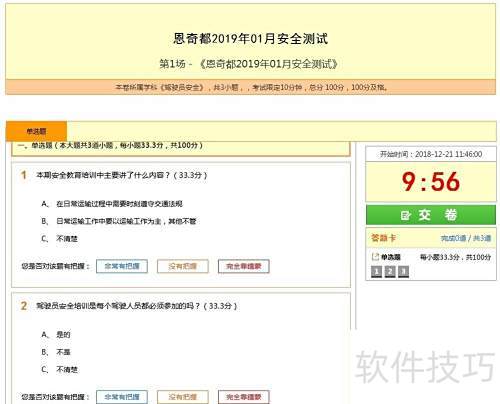Image resolution: width=500 pixels, height=404 pixels.
Task: Mark question 2 as 完全靠猜蒙
Action: point(244,397)
